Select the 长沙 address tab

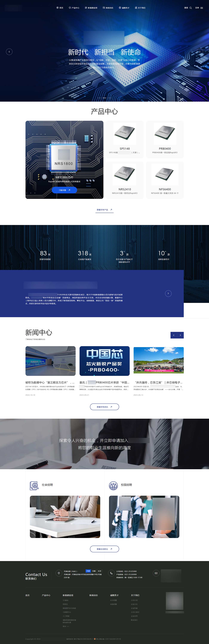tap(100, 571)
